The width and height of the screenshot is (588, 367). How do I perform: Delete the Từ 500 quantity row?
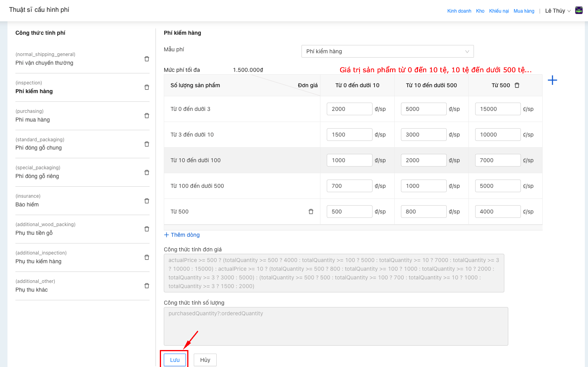[311, 212]
